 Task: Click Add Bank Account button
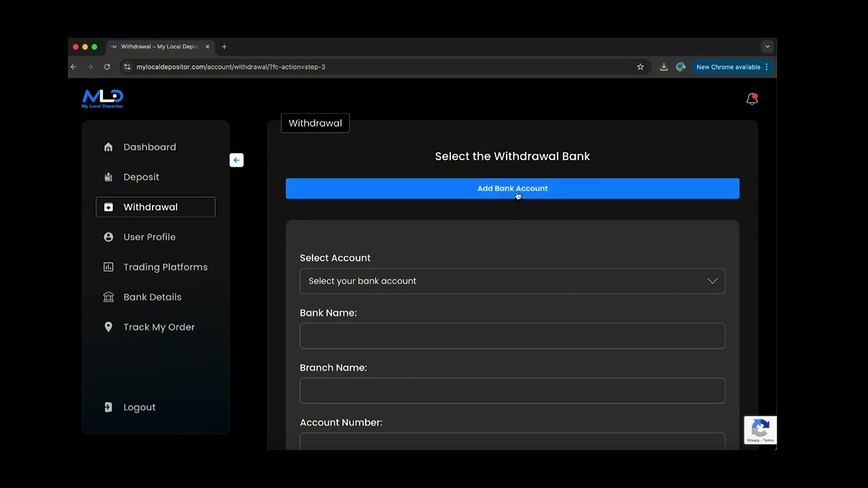point(513,188)
